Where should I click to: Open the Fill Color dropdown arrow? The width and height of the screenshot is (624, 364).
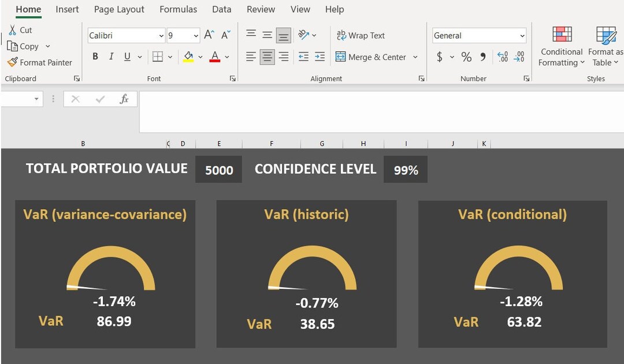click(x=202, y=56)
